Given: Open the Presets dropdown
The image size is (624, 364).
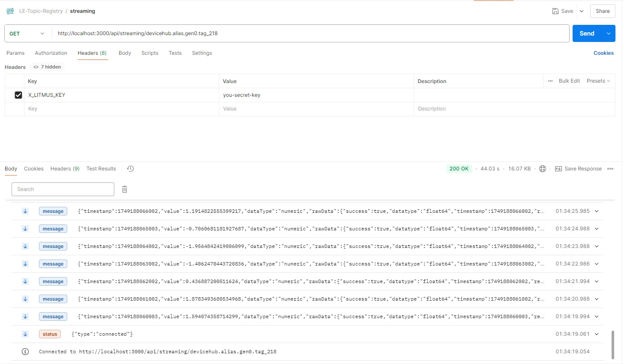Looking at the screenshot, I should pyautogui.click(x=598, y=81).
